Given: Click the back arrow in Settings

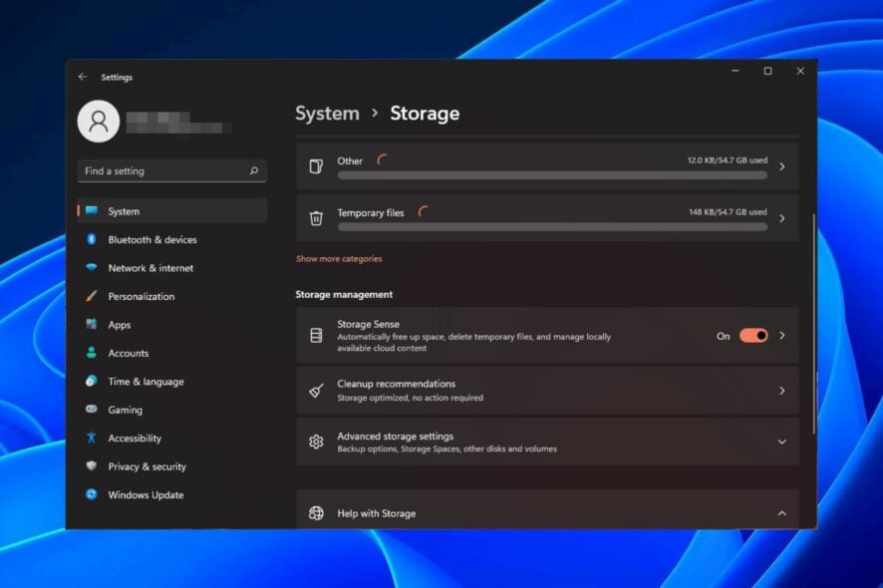Looking at the screenshot, I should 83,77.
